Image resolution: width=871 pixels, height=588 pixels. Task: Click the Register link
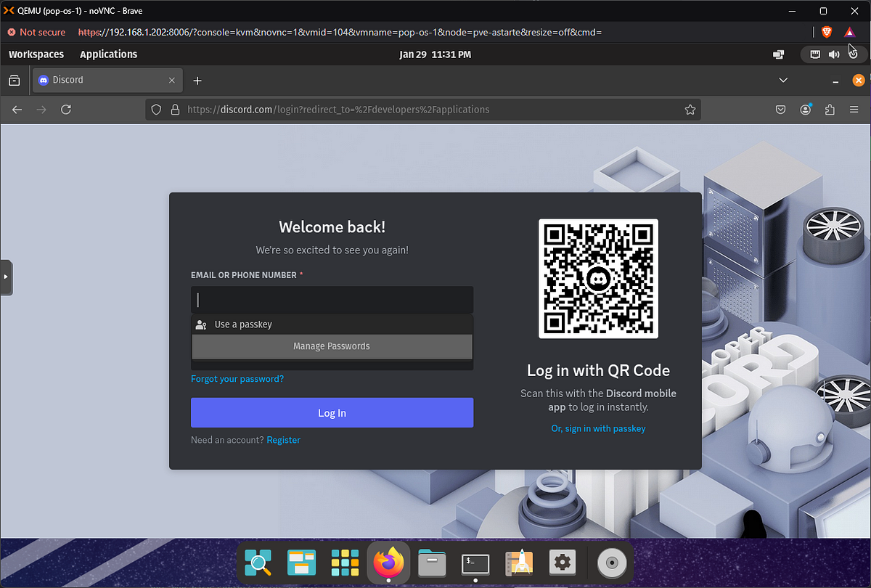coord(283,440)
